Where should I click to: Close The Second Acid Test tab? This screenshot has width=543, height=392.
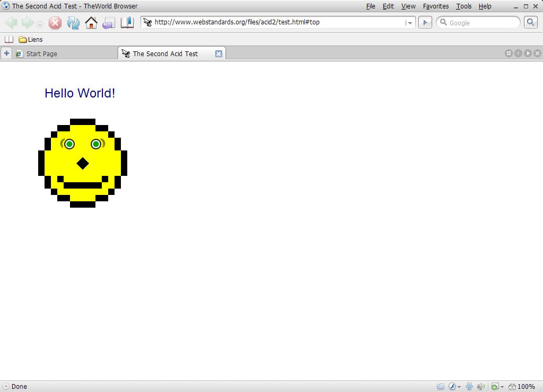(x=218, y=54)
